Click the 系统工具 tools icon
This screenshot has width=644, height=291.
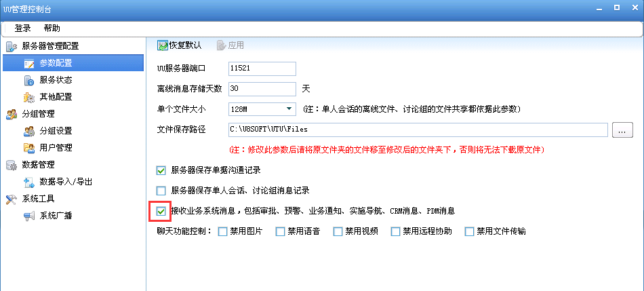click(11, 199)
